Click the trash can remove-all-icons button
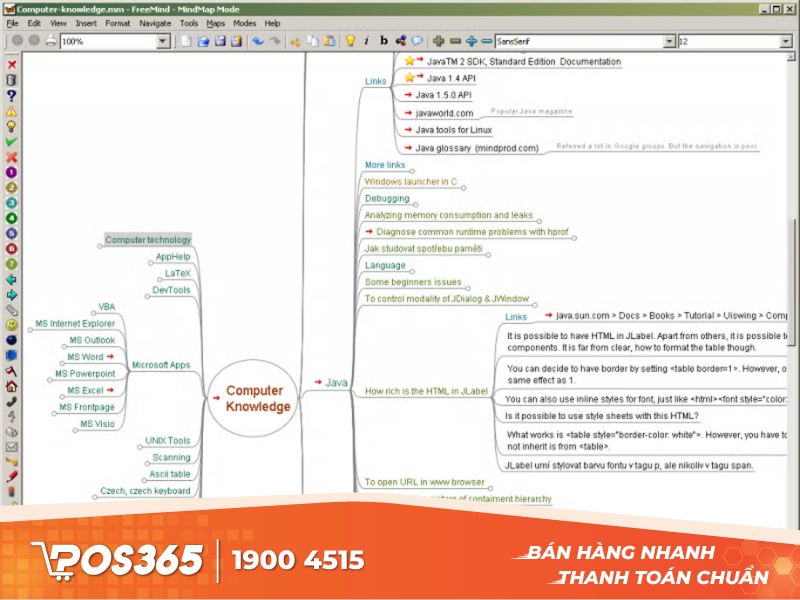The height and width of the screenshot is (600, 800). (11, 80)
